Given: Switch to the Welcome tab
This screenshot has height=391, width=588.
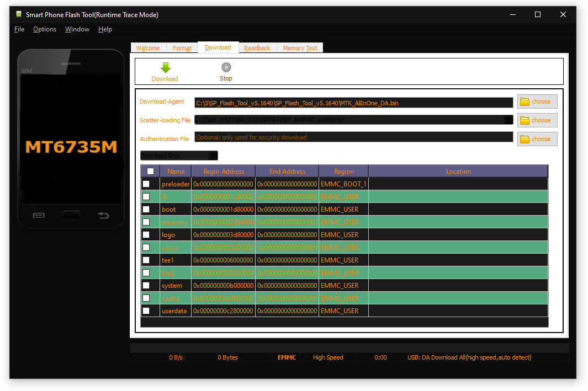Looking at the screenshot, I should [148, 48].
